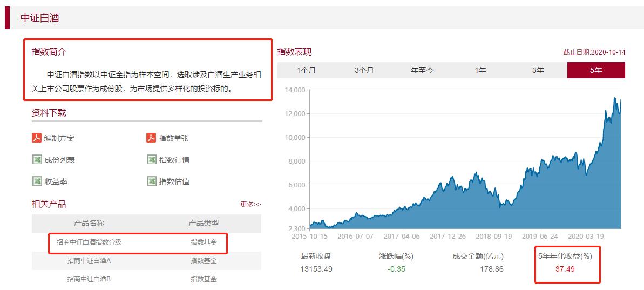Download the 收益率 file
Viewport: 644px width, 290px height.
click(56, 181)
